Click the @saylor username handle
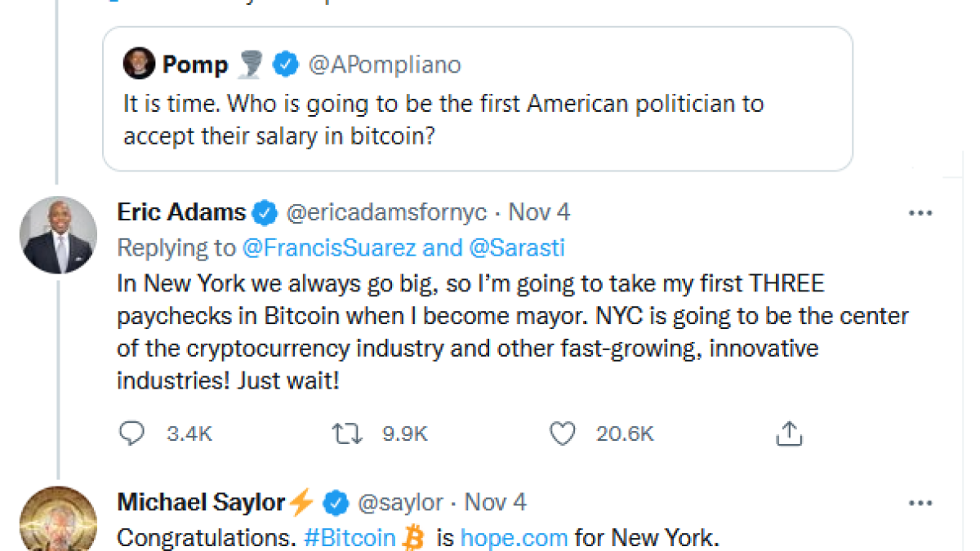The width and height of the screenshot is (980, 551). coord(400,503)
